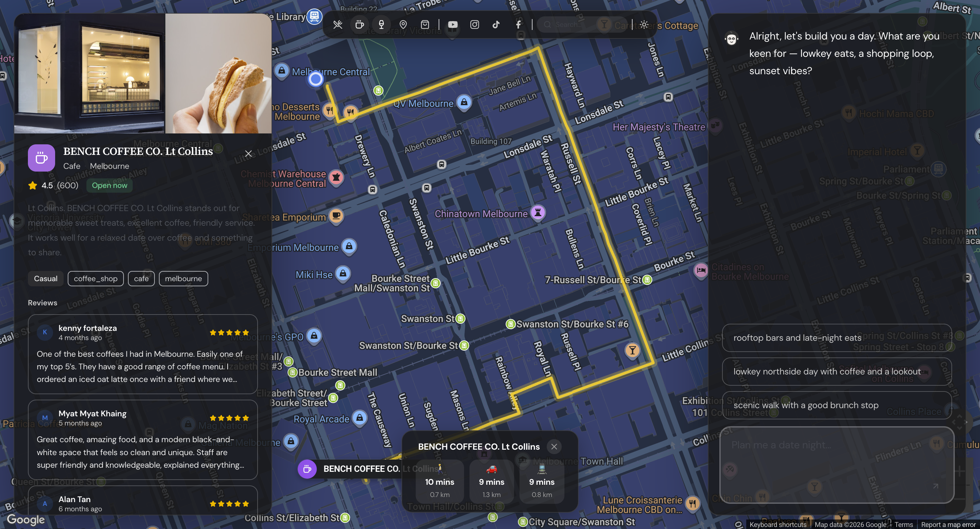The image size is (980, 529).
Task: Toggle the coffee cup cafe filter
Action: pyautogui.click(x=360, y=25)
